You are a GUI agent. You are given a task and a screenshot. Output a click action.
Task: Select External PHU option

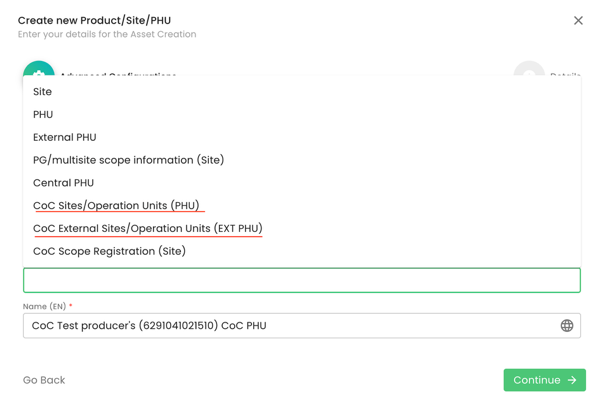click(x=65, y=137)
